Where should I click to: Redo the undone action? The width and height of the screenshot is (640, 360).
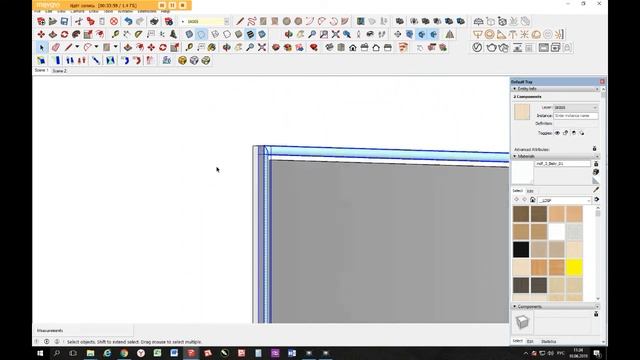coord(140,21)
